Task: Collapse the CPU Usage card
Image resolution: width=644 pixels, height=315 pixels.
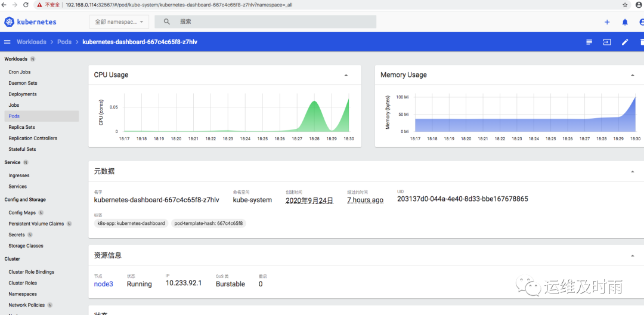Action: tap(346, 75)
